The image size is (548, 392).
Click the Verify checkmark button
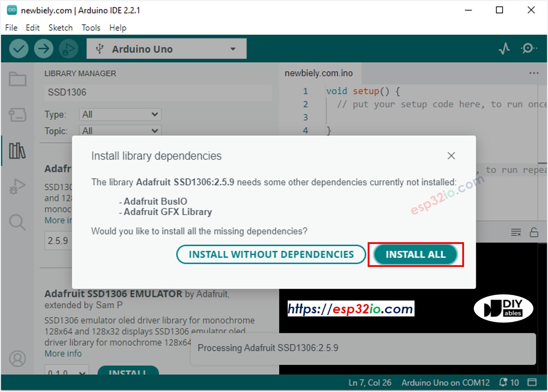tap(19, 49)
